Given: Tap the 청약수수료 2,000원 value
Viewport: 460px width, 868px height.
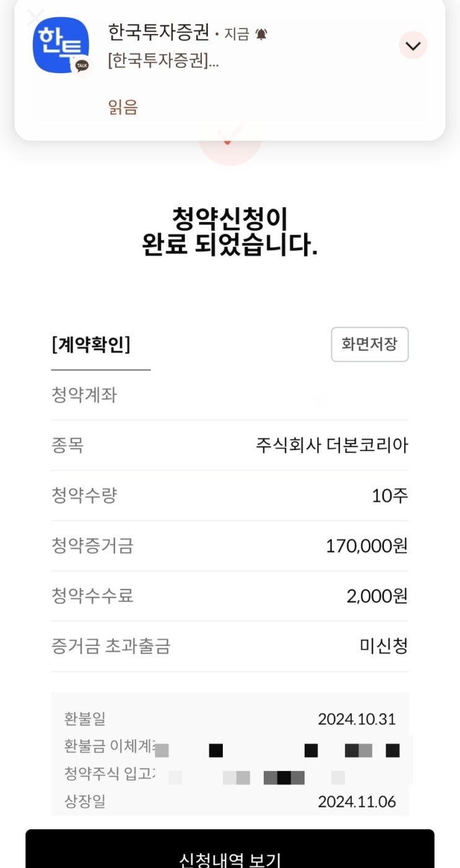Looking at the screenshot, I should 376,596.
